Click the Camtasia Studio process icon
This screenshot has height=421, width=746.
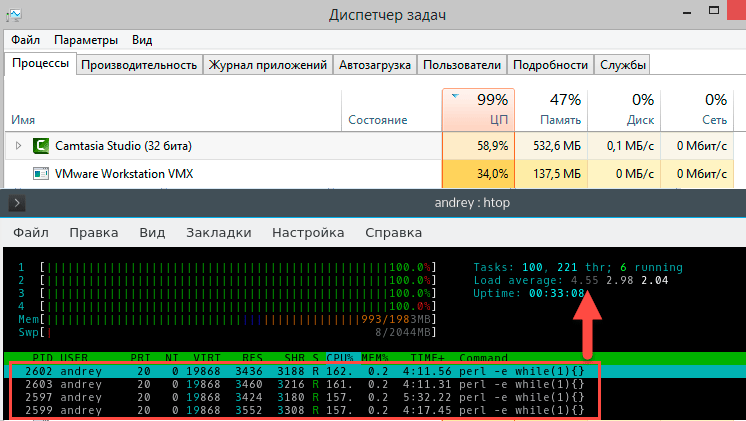coord(41,146)
